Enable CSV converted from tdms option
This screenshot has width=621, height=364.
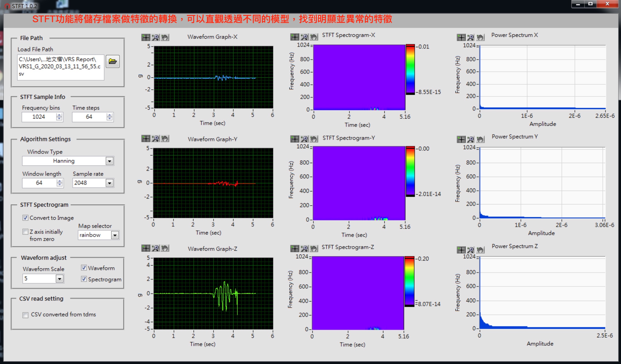pos(25,315)
